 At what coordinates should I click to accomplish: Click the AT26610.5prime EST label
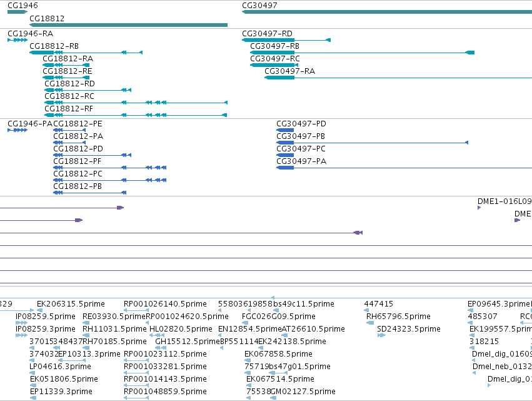pyautogui.click(x=313, y=329)
